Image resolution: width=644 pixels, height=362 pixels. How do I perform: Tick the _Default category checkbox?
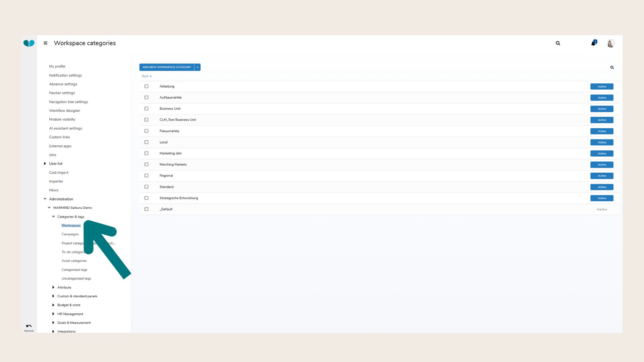pos(146,209)
